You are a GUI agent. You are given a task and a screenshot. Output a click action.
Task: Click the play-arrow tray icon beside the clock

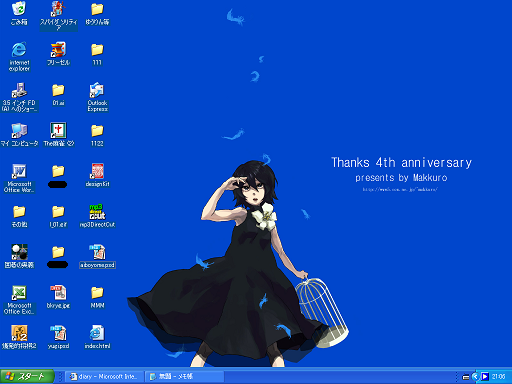(x=485, y=377)
